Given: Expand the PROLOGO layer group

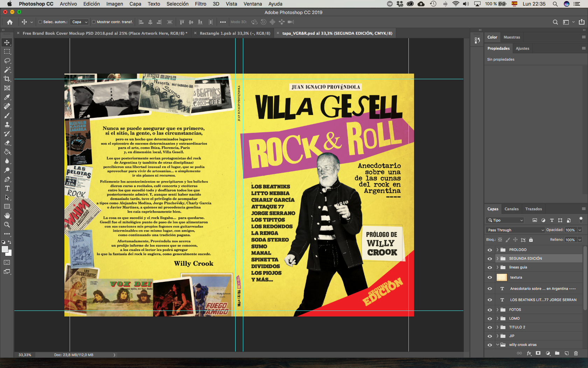Looking at the screenshot, I should pyautogui.click(x=497, y=250).
